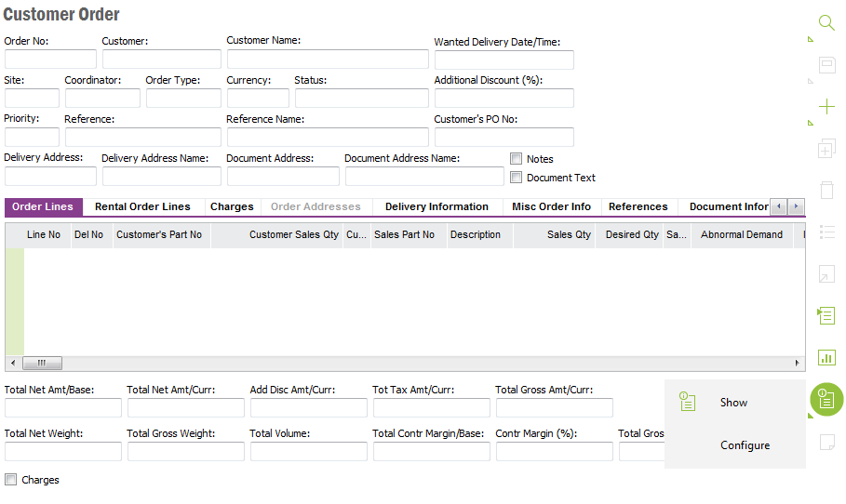Click the New record plus icon
Image resolution: width=846 pixels, height=504 pixels.
[826, 107]
